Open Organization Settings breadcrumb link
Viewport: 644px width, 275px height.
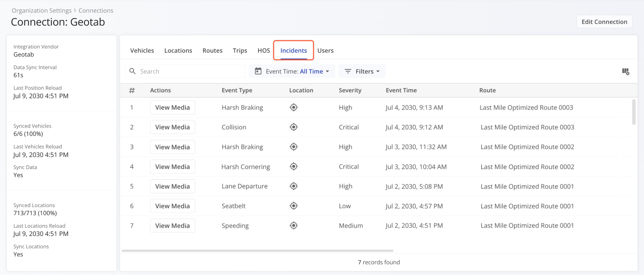42,10
